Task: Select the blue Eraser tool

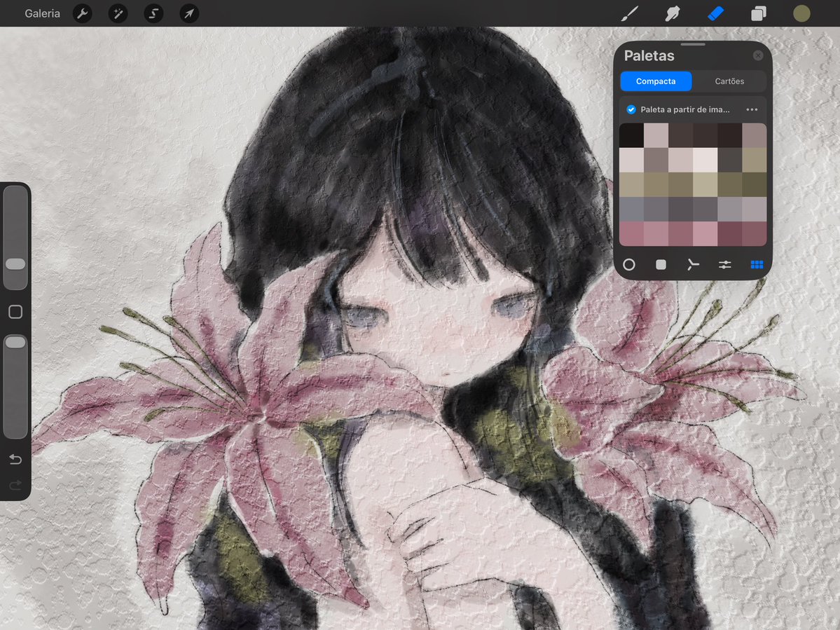Action: [715, 13]
